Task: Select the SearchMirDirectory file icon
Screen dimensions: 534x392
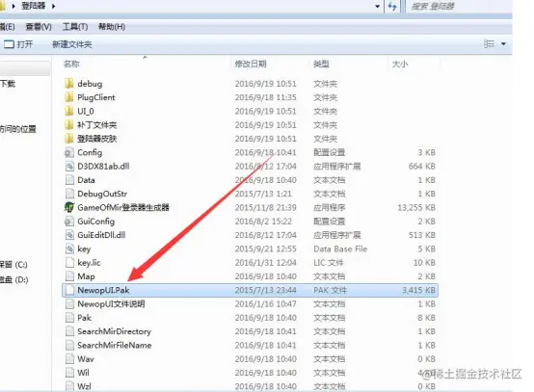Action: [x=69, y=331]
